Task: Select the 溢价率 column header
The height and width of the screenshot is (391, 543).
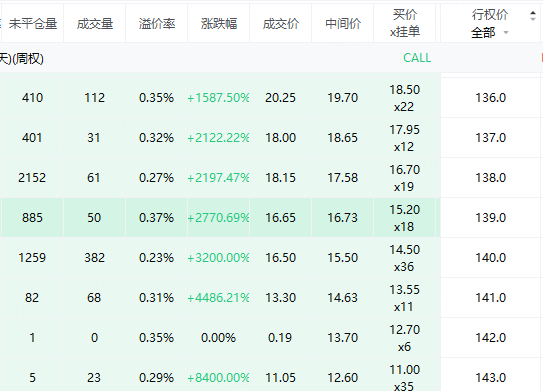Action: tap(157, 24)
